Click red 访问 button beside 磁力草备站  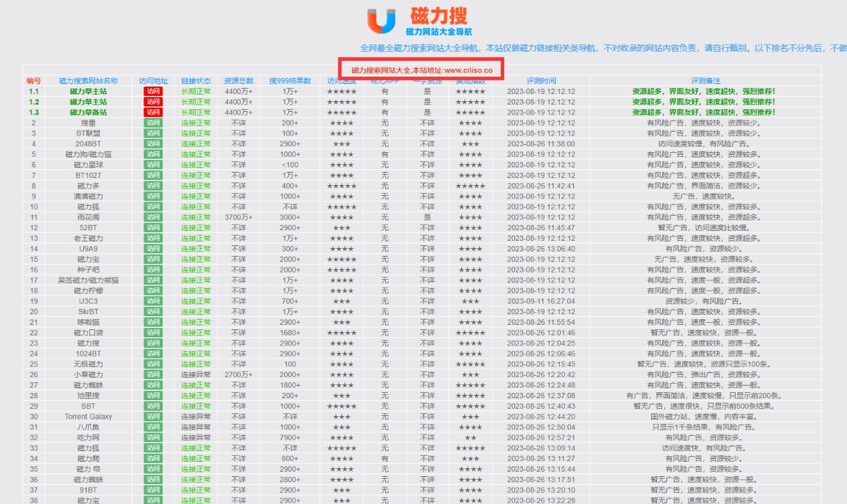pyautogui.click(x=153, y=112)
